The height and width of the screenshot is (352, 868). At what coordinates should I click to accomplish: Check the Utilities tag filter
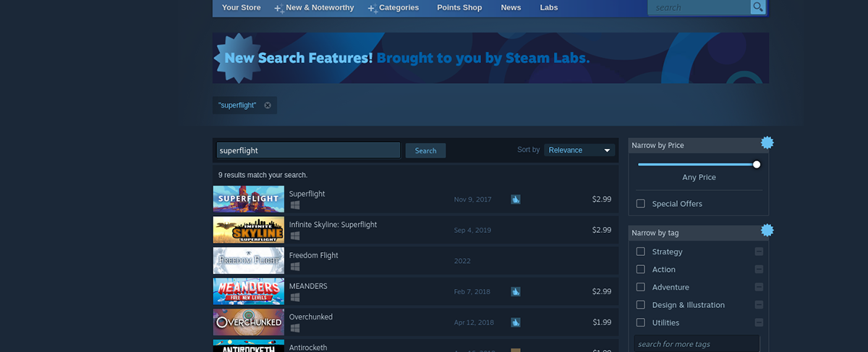click(x=640, y=322)
